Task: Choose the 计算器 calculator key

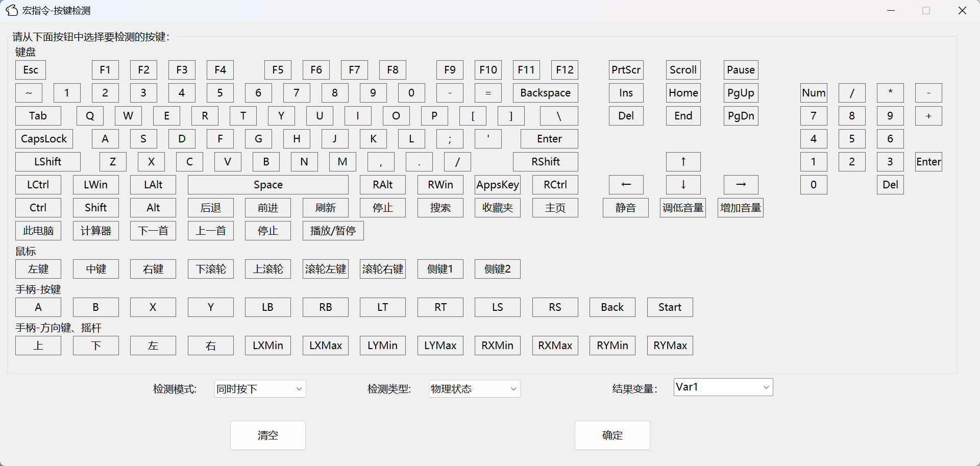Action: (x=96, y=231)
